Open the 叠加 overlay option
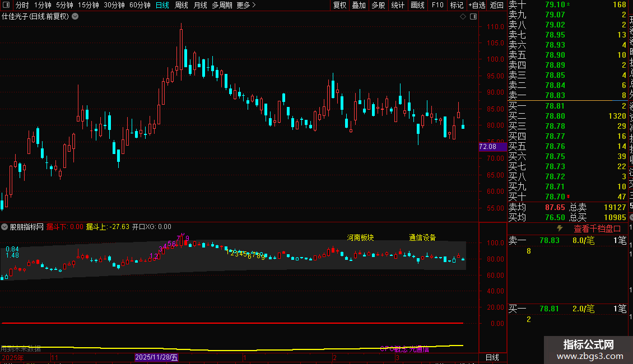Image resolution: width=633 pixels, height=364 pixels. [359, 5]
